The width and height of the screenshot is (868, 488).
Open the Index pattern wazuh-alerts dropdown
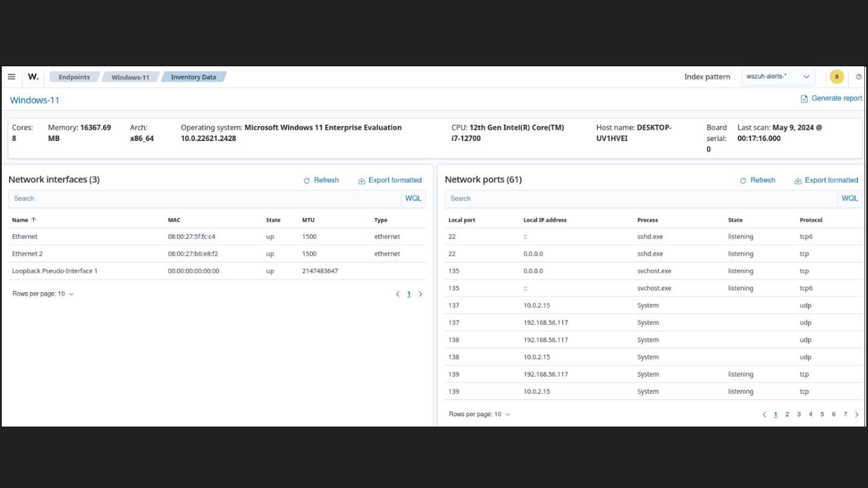(778, 77)
